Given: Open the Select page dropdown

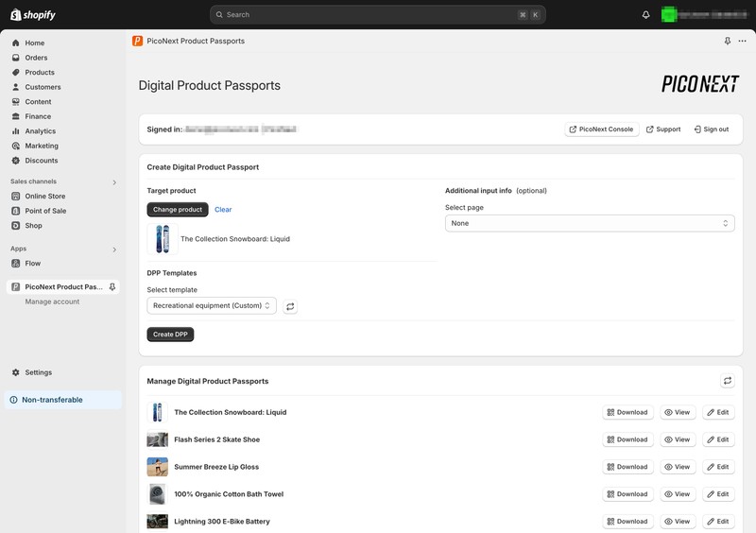Looking at the screenshot, I should pos(590,223).
